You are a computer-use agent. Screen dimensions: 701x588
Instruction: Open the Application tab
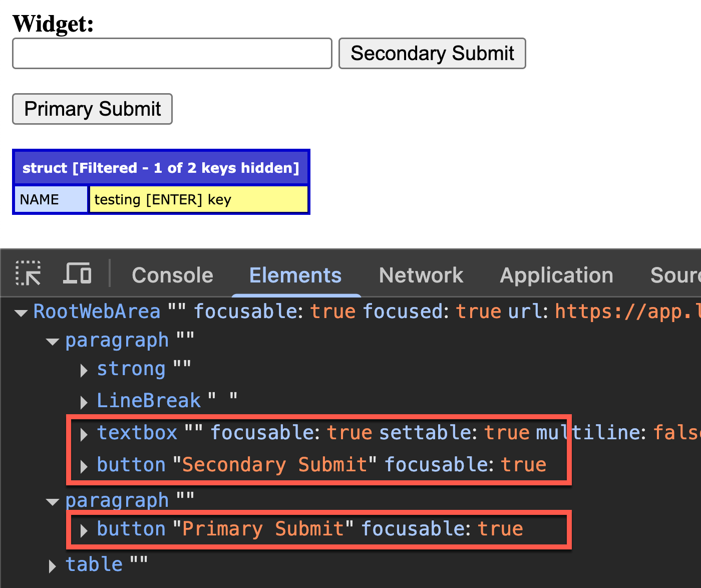click(556, 275)
